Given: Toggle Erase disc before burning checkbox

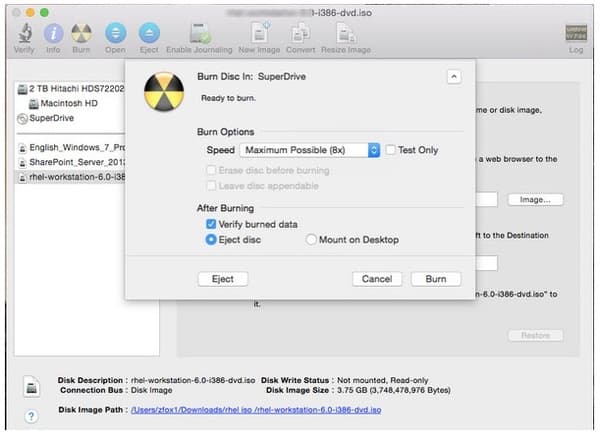Looking at the screenshot, I should pos(211,170).
